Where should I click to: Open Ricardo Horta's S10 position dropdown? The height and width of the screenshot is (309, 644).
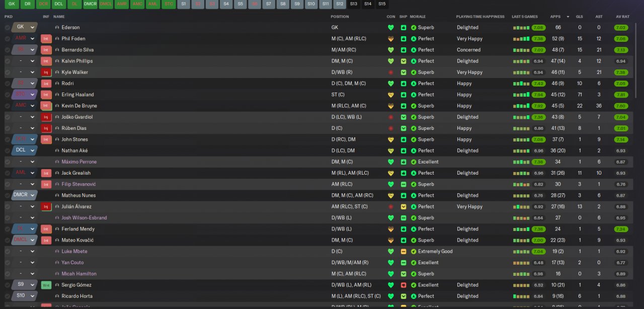coord(24,295)
